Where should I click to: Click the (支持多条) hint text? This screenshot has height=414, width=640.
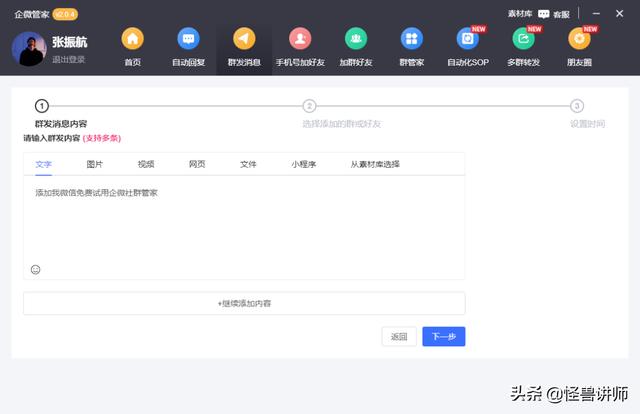coord(102,138)
